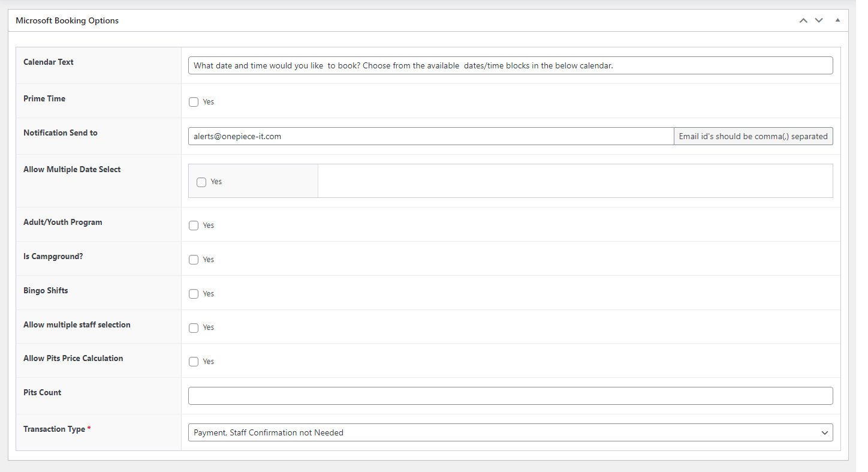Enable Allow Pits Price Calculation checkbox

(194, 362)
